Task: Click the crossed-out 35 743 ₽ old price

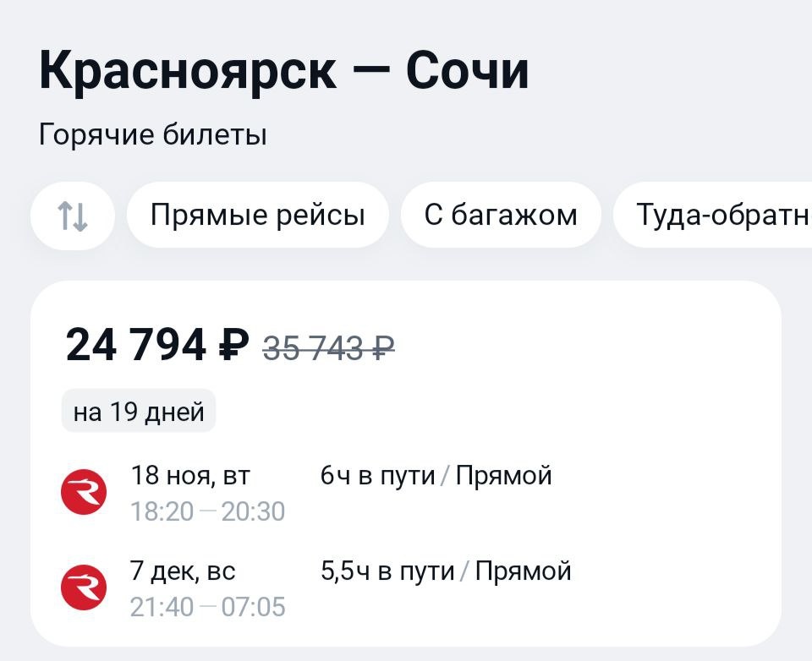Action: point(329,347)
